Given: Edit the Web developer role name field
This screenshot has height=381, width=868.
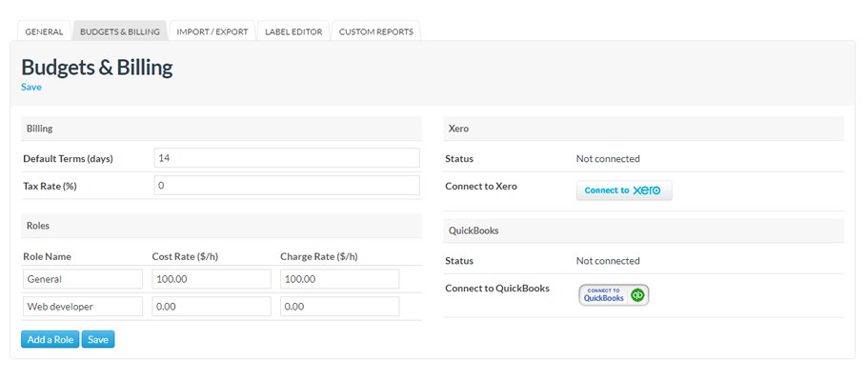Looking at the screenshot, I should [83, 307].
